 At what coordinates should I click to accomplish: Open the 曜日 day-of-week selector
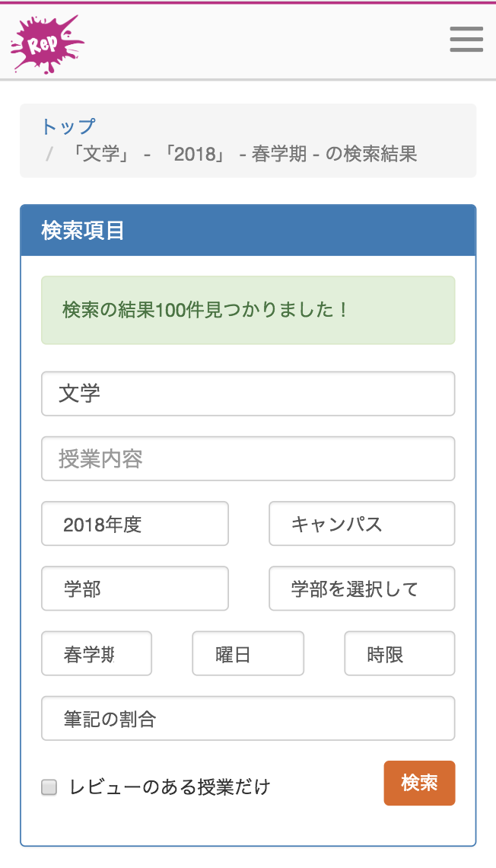248,653
